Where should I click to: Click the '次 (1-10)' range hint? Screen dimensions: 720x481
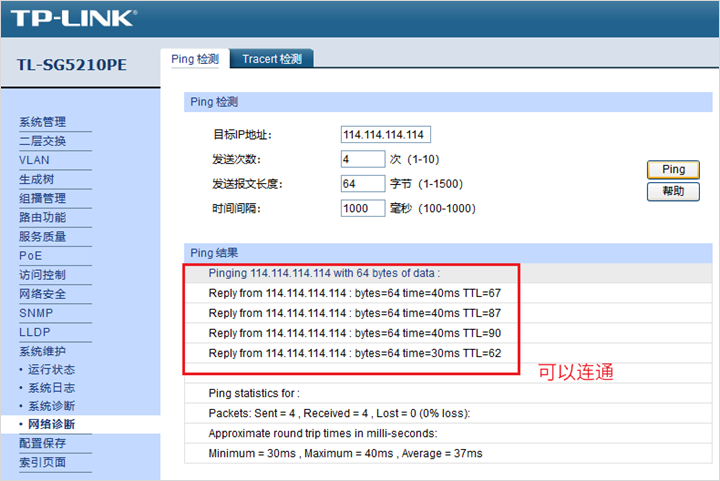415,159
